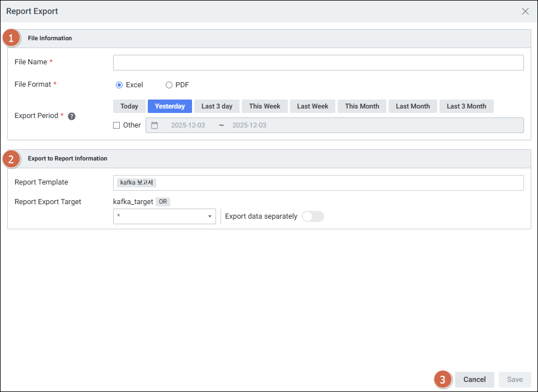Enable the Other export period checkbox
Screen dimensions: 538x392
pos(116,125)
